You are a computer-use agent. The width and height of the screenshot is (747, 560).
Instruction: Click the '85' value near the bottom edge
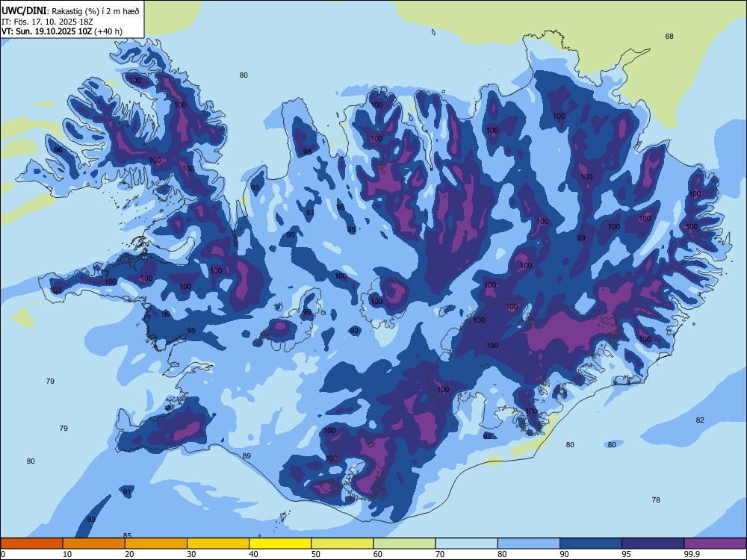(x=127, y=535)
